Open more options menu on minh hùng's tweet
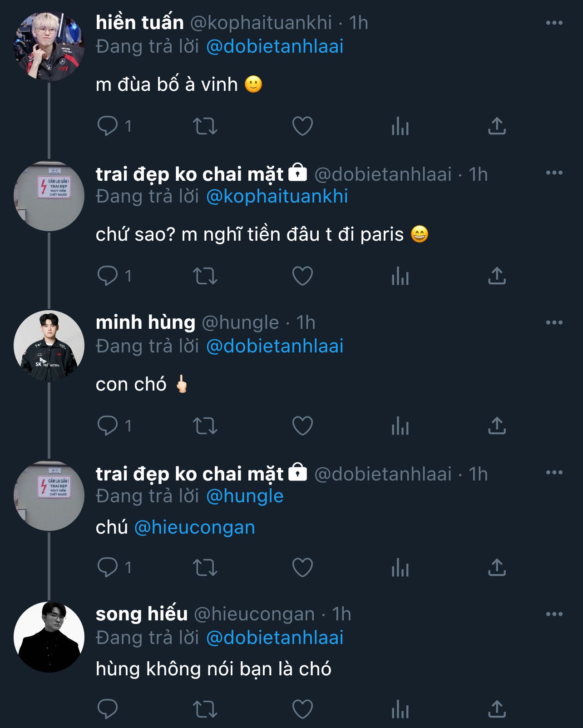583x728 pixels. point(554,322)
